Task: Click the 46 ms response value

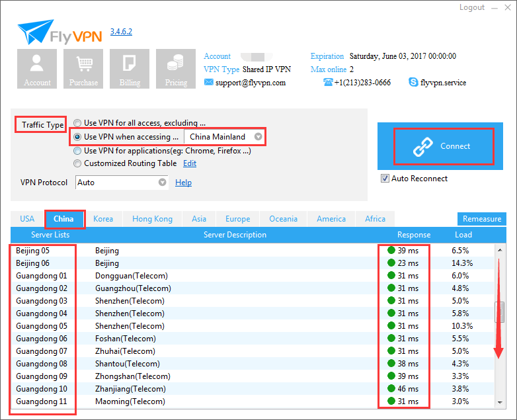Action: pos(408,389)
